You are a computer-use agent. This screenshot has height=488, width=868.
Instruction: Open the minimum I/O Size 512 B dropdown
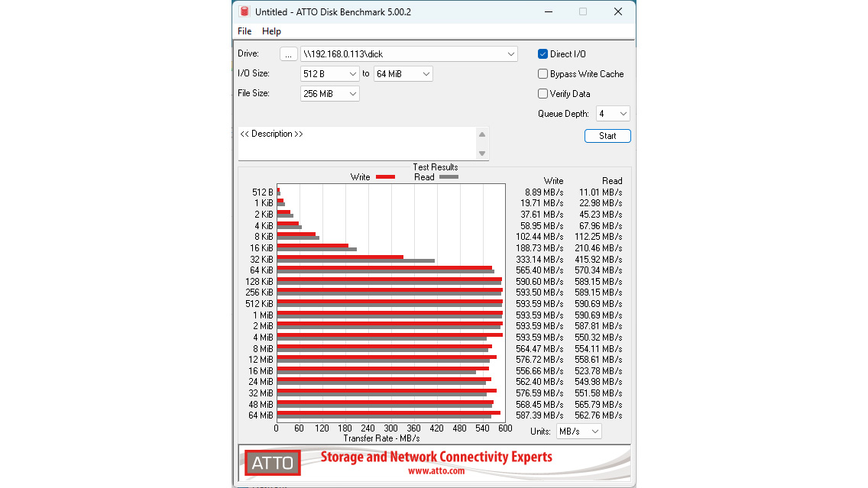click(330, 73)
